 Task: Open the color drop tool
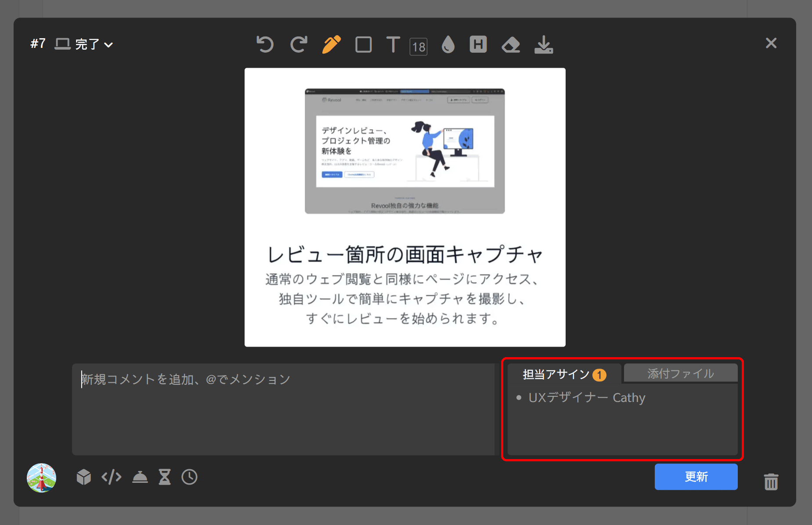point(448,44)
